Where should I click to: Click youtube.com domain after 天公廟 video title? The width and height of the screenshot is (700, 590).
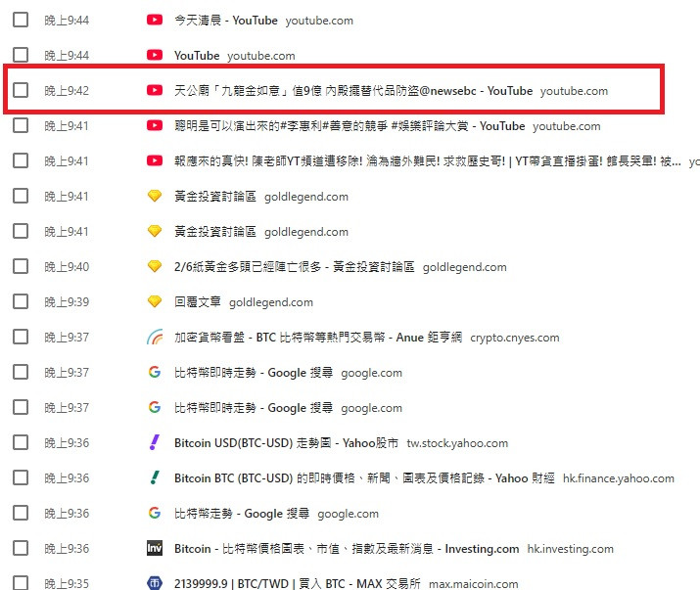[574, 92]
